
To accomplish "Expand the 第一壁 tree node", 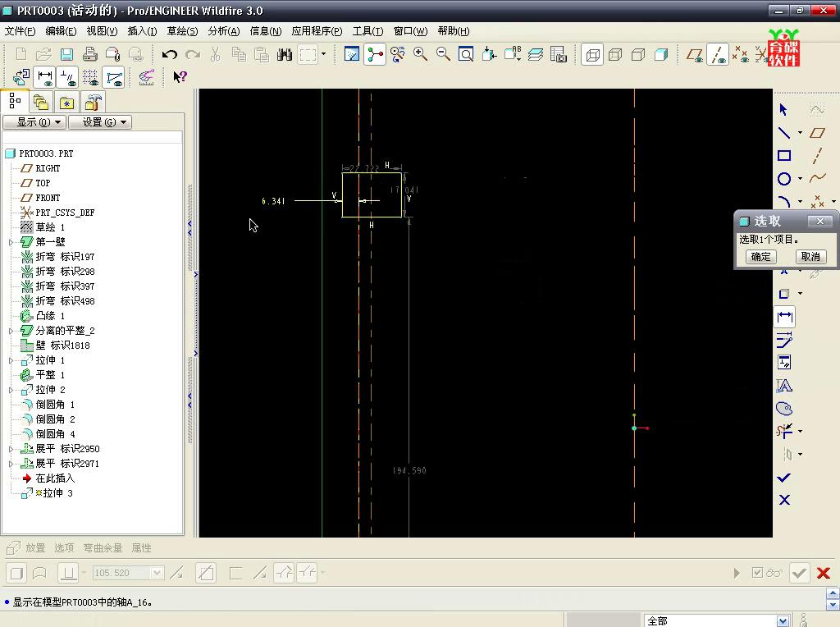I will pos(11,242).
